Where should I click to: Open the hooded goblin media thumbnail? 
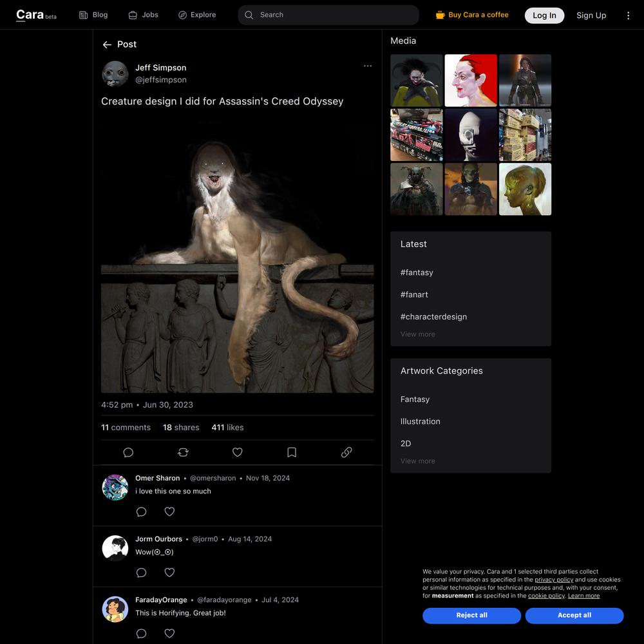471,189
